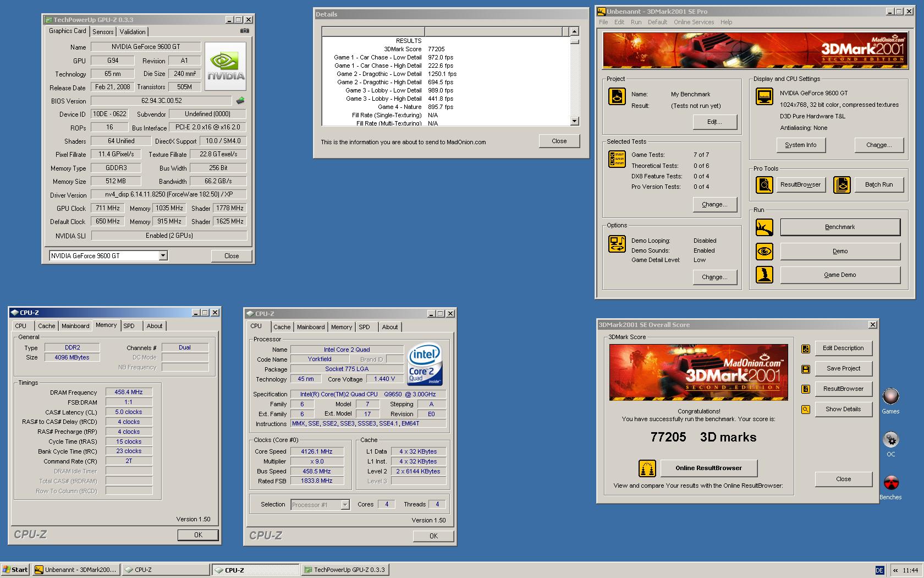Click the Batch Run icon in Pro Tools
924x578 pixels.
(x=842, y=185)
